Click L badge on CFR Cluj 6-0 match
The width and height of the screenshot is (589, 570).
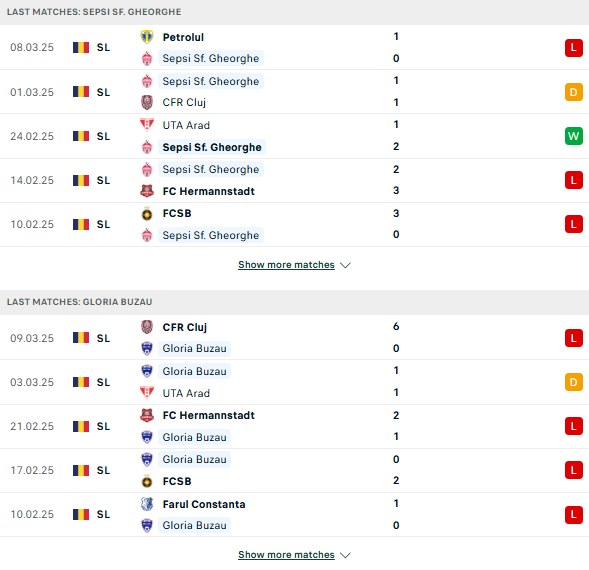[574, 338]
